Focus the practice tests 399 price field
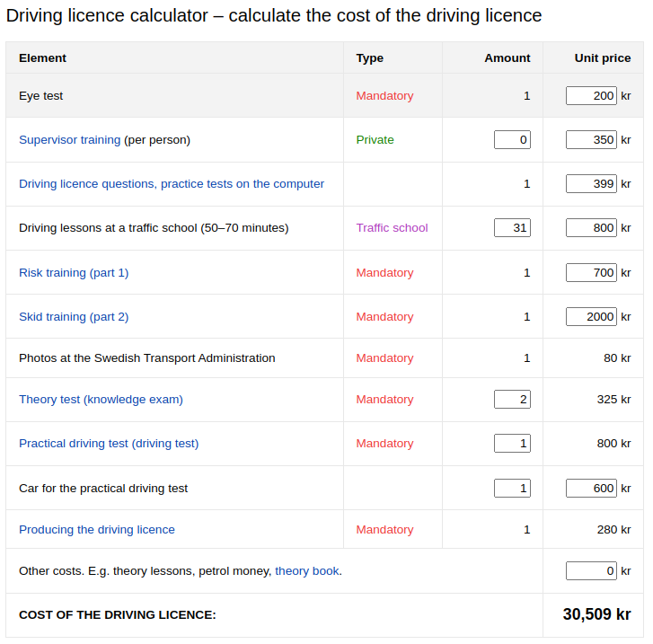This screenshot has height=644, width=653. point(591,184)
